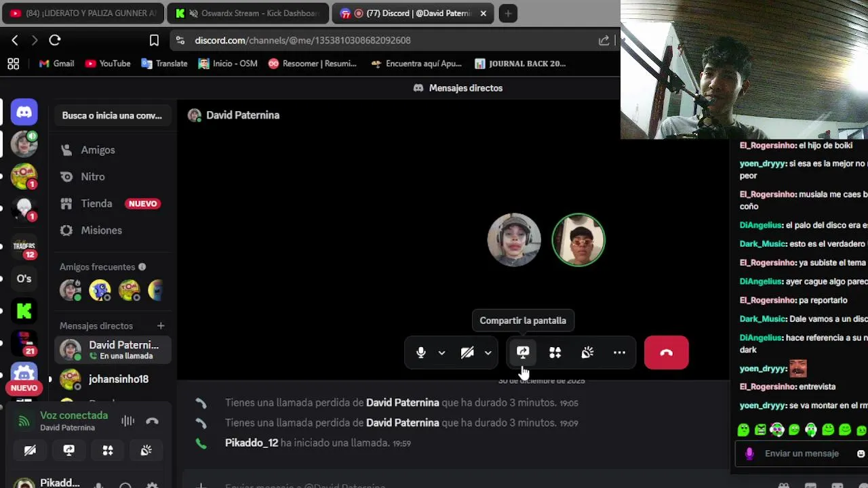
Task: Open johansinho18 direct message row
Action: pyautogui.click(x=113, y=380)
